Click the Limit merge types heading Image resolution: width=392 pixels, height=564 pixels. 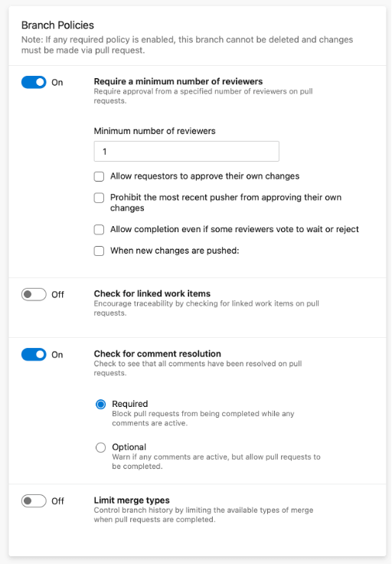(132, 500)
